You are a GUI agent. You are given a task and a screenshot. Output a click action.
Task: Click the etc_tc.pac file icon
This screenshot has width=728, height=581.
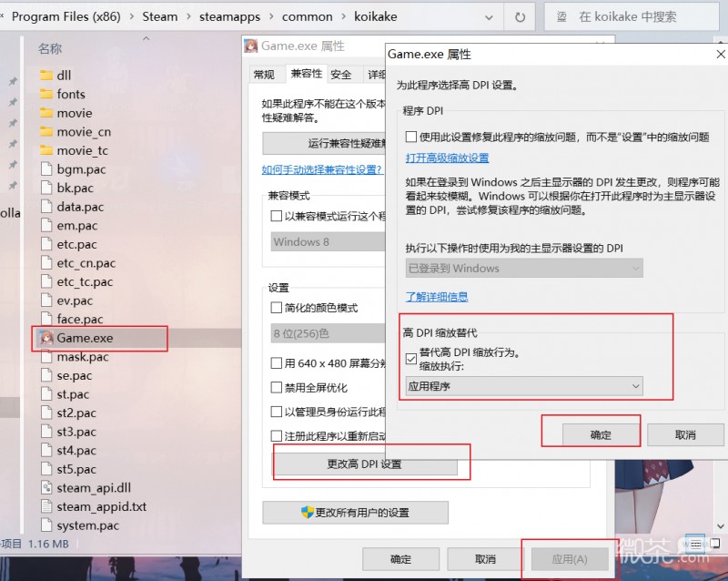pos(46,281)
